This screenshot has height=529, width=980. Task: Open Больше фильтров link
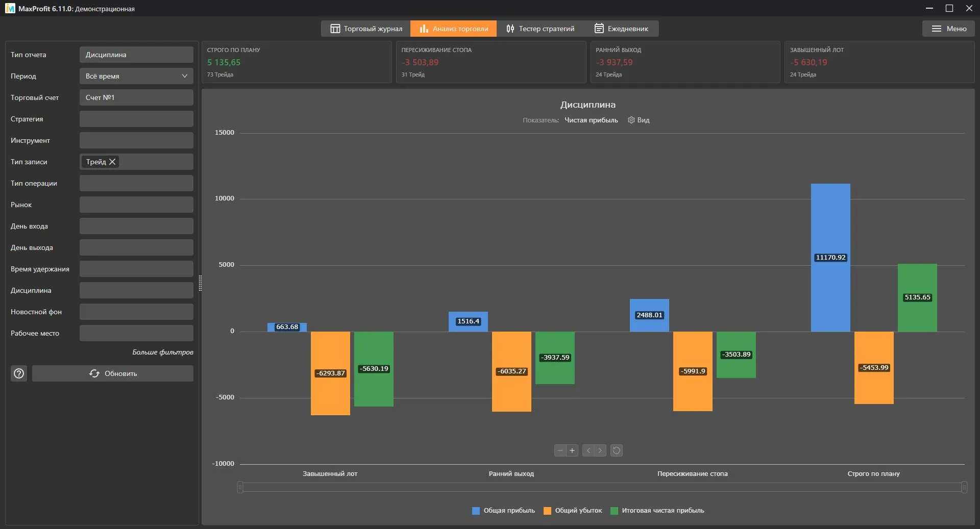163,352
